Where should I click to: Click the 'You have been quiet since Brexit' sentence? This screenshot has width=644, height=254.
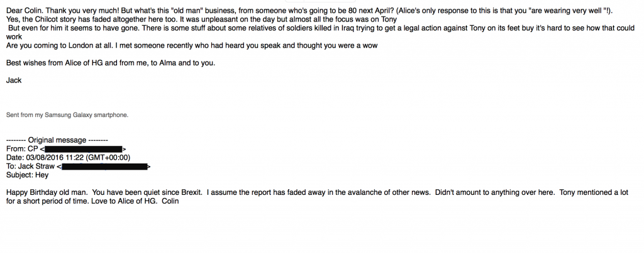[x=147, y=192]
